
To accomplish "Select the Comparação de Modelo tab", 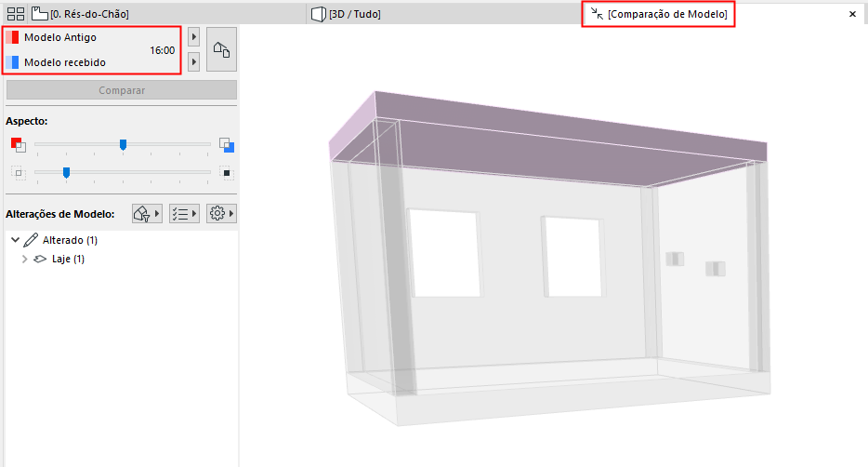I will 659,14.
